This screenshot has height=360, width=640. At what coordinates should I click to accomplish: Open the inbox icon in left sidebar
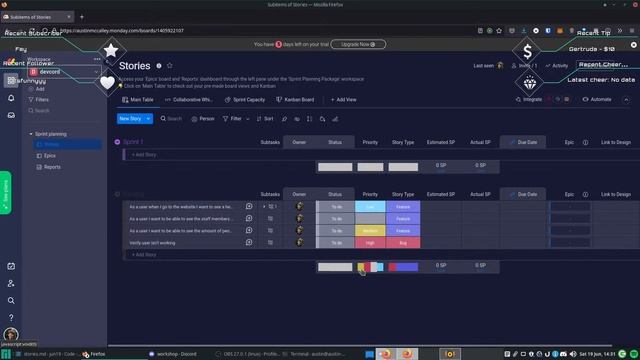click(11, 116)
